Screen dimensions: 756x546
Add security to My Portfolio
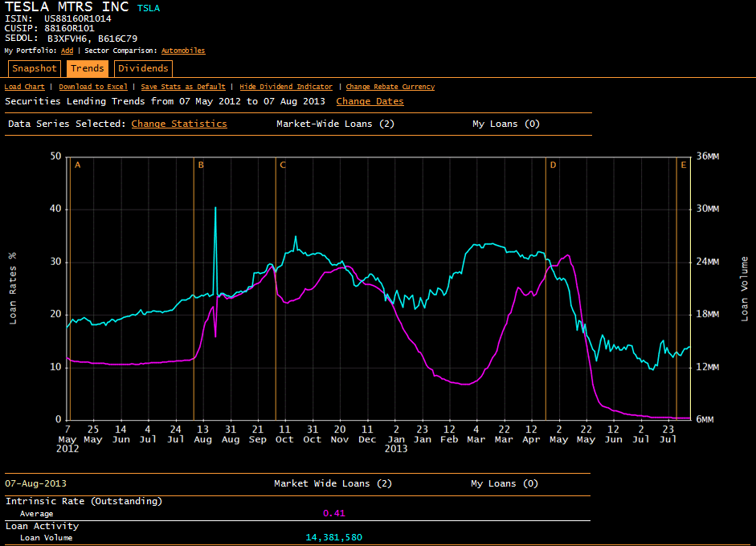pos(67,51)
